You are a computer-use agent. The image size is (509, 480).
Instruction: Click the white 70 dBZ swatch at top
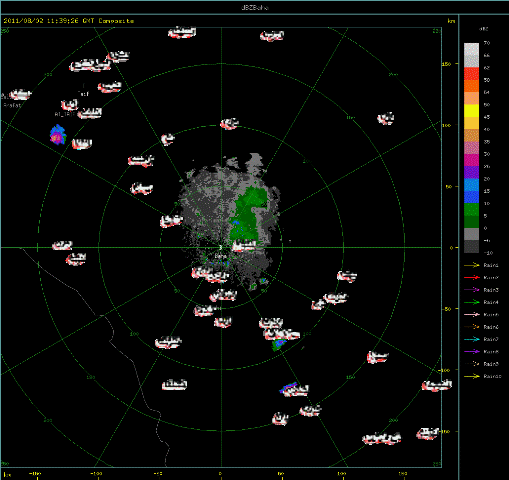[x=471, y=49]
